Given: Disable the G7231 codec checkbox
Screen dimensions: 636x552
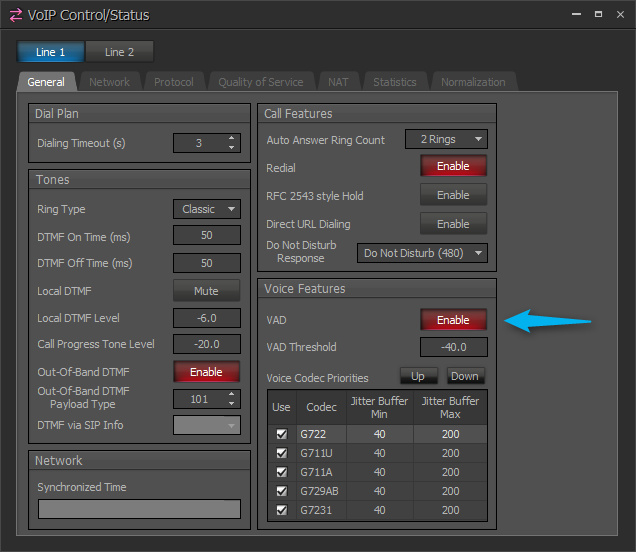Looking at the screenshot, I should [281, 510].
